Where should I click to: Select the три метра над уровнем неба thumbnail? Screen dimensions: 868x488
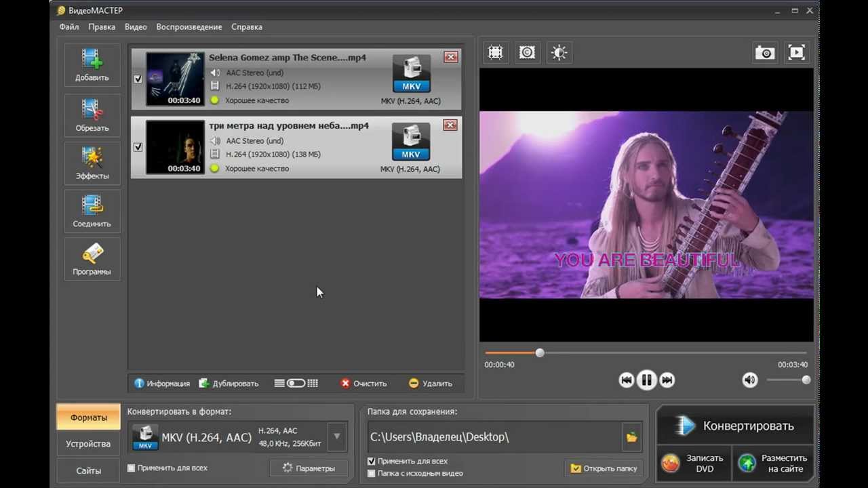click(x=175, y=147)
